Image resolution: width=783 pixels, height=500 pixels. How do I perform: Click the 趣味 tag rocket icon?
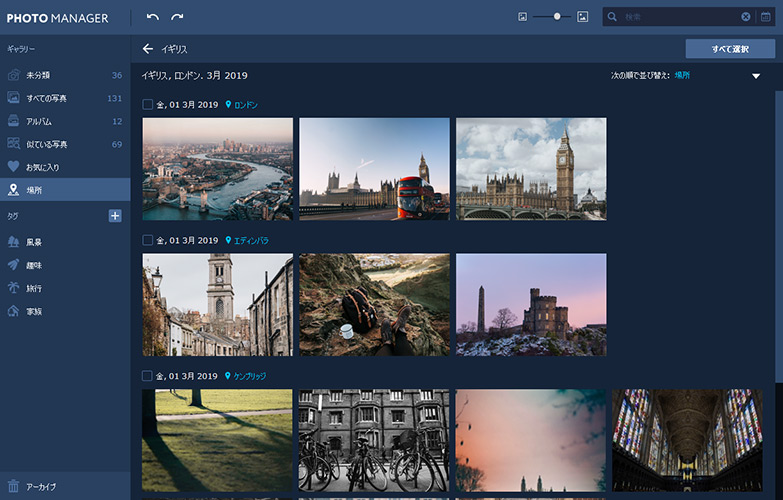13,265
